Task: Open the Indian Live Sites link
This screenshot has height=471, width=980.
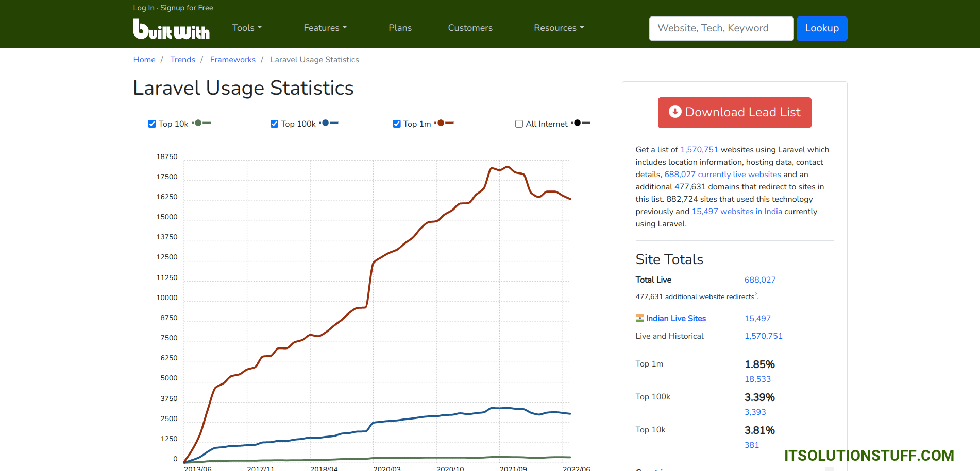Action: click(676, 319)
